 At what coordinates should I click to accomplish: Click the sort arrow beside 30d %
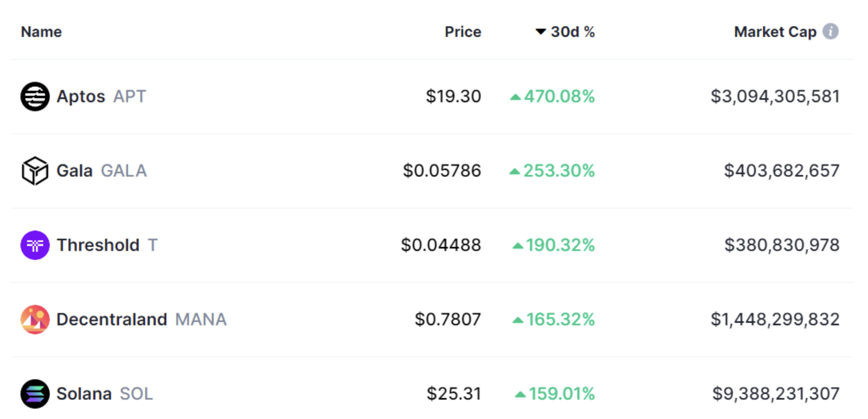540,32
